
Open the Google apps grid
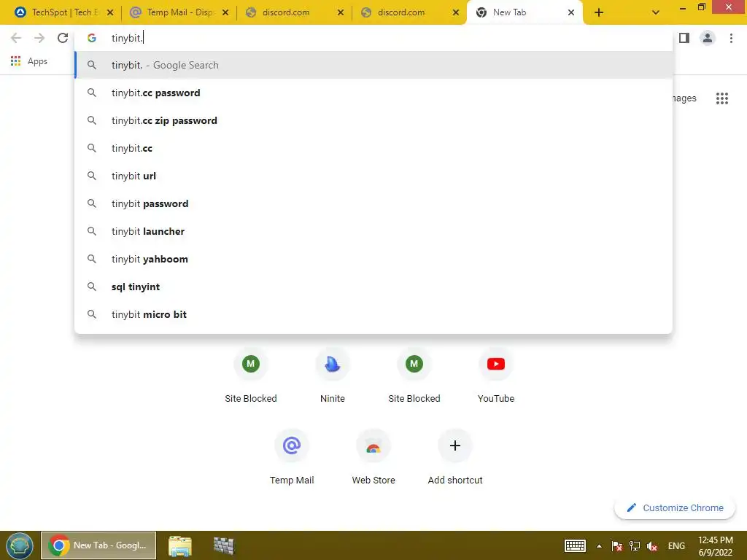(721, 98)
